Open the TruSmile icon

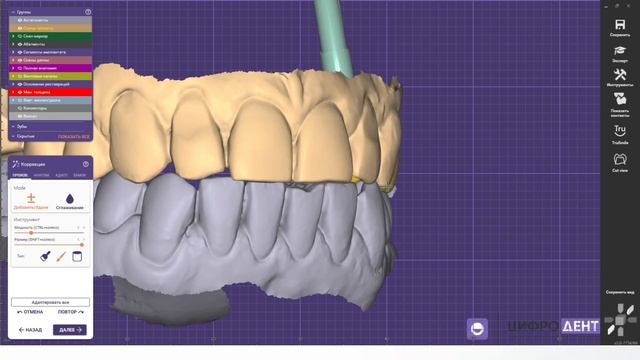tap(620, 131)
